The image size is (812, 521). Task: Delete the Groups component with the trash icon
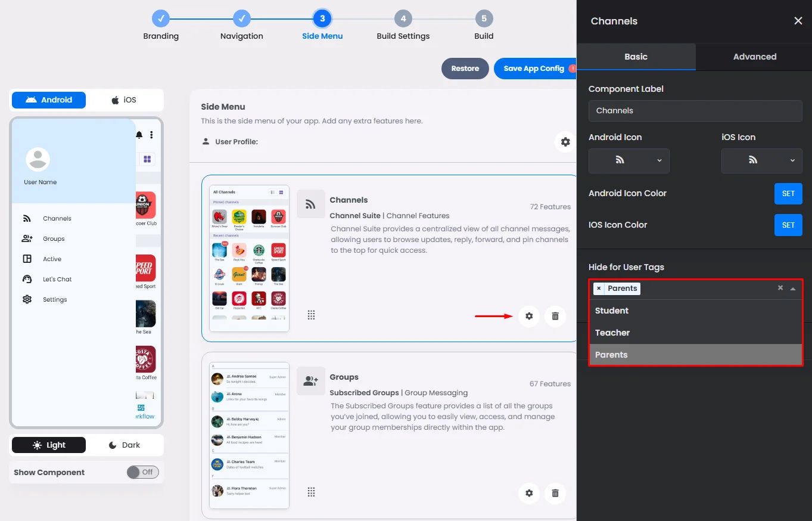(555, 493)
